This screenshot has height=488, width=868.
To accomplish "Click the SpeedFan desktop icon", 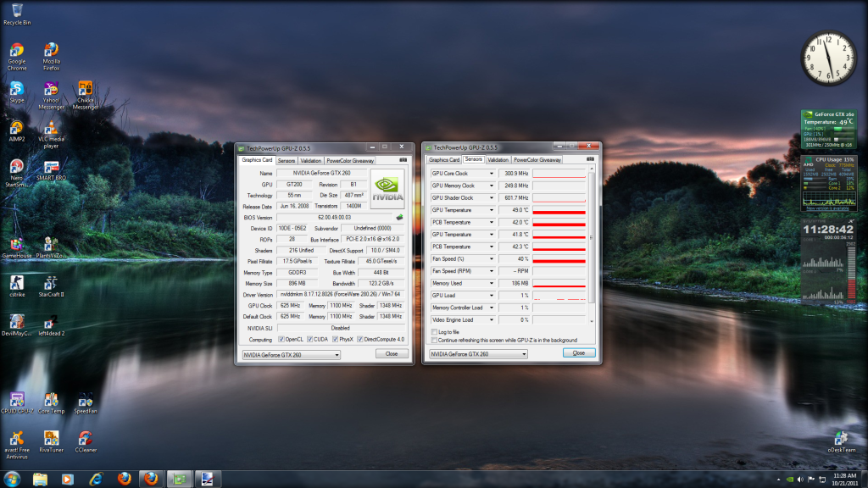I will pos(86,402).
